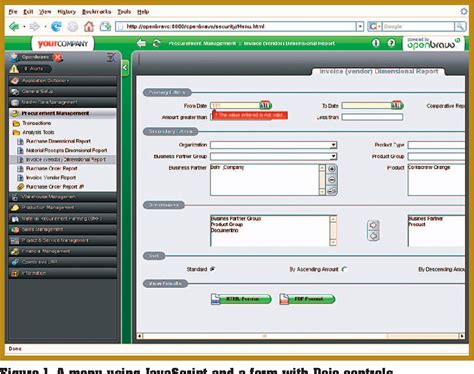This screenshot has height=374, width=474.
Task: Open the browser Tools menu
Action: coord(124,12)
